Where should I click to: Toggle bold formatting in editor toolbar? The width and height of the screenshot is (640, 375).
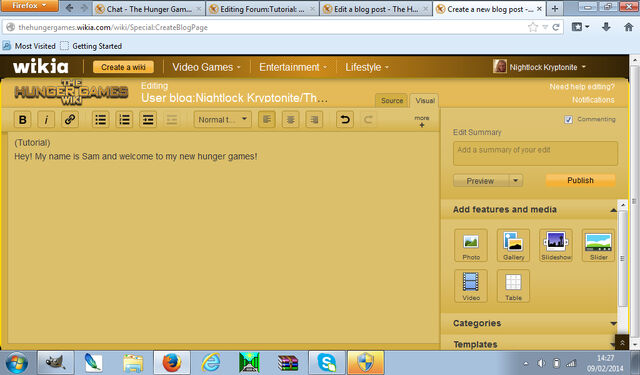(22, 120)
